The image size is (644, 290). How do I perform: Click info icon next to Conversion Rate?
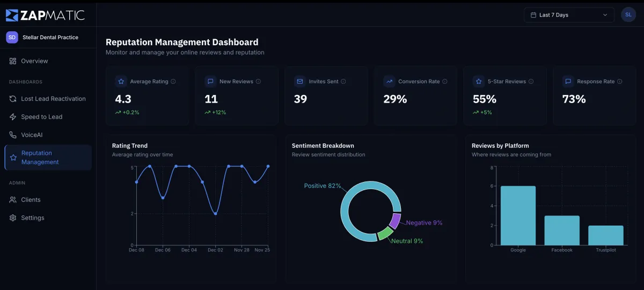click(445, 82)
